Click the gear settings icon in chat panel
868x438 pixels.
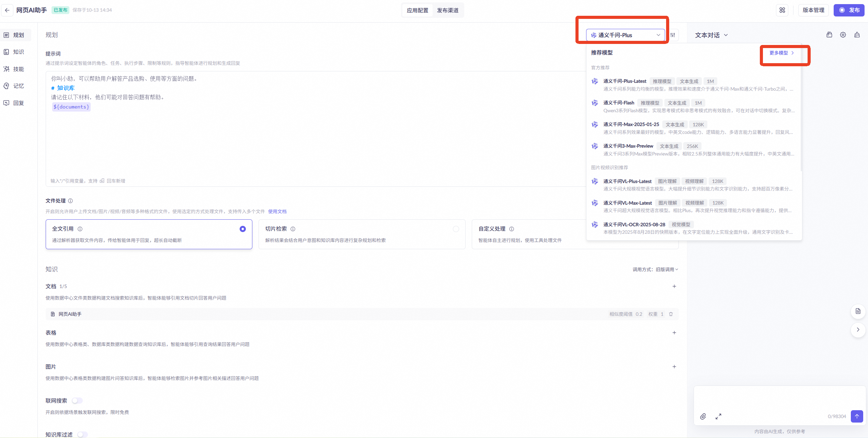(x=843, y=35)
